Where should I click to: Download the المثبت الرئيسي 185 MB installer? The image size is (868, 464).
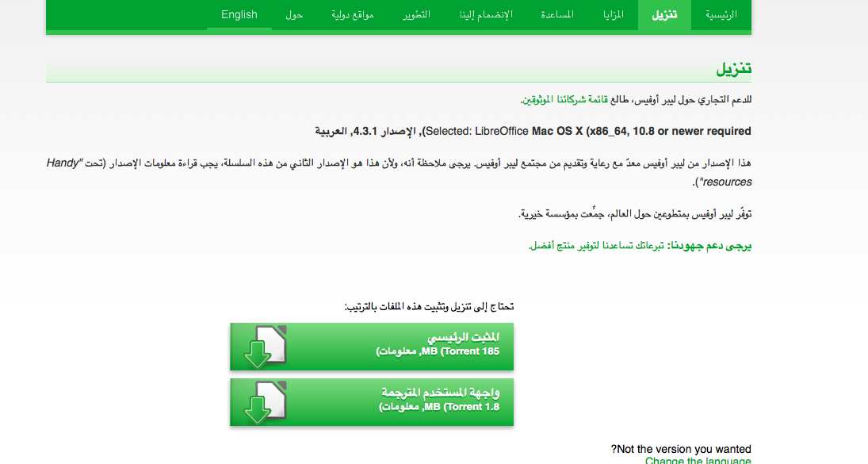pyautogui.click(x=372, y=347)
